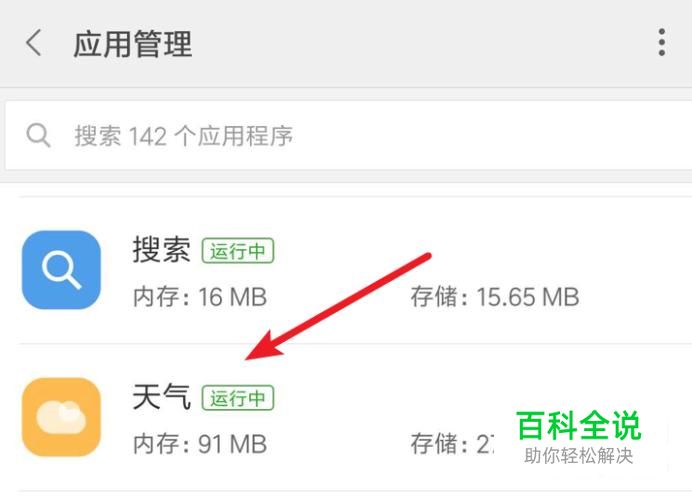Click the 助你轻松解决 watermark caption
692x500 pixels.
(579, 456)
